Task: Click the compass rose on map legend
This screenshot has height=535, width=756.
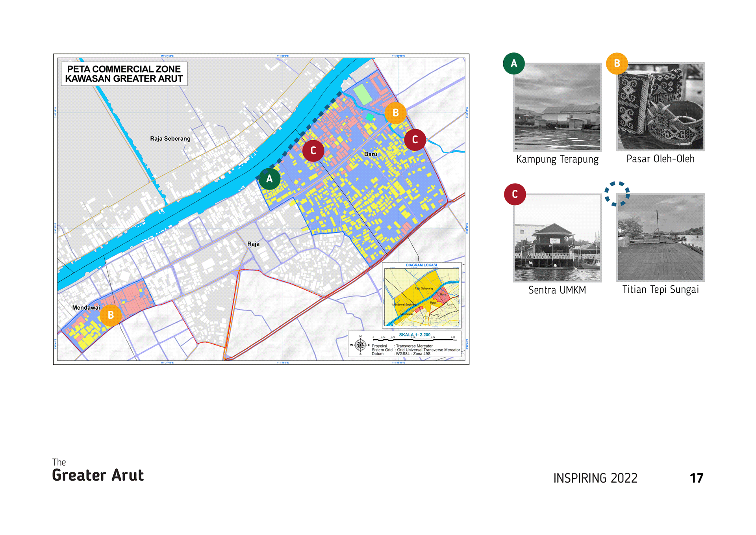Action: click(360, 345)
